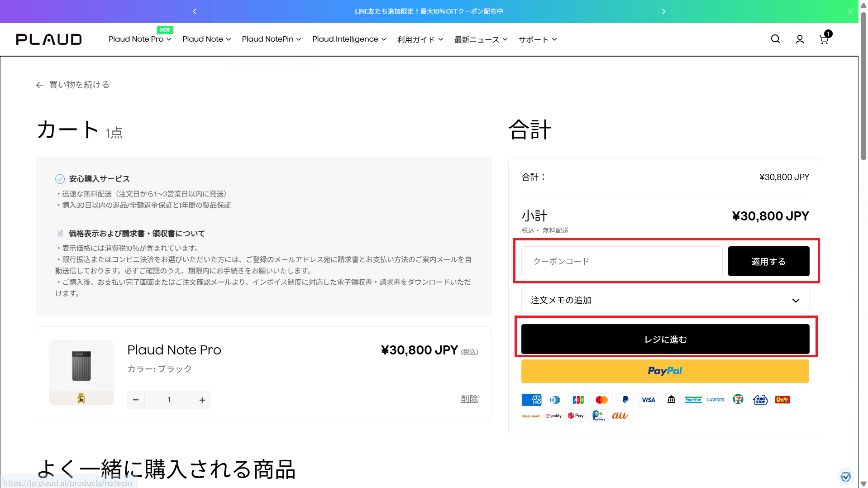Decrease Plaud Note Pro quantity
The height and width of the screenshot is (488, 868).
136,400
